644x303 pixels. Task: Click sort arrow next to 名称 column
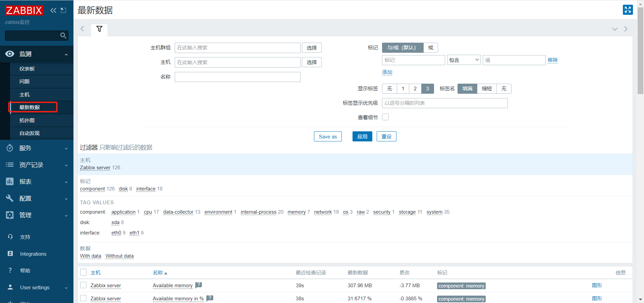(166, 273)
